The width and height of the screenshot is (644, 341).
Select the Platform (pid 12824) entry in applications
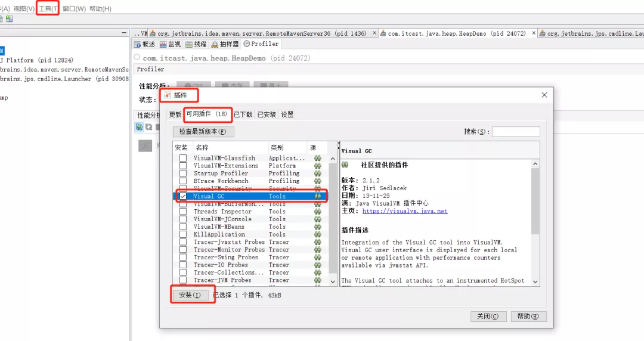pyautogui.click(x=37, y=60)
